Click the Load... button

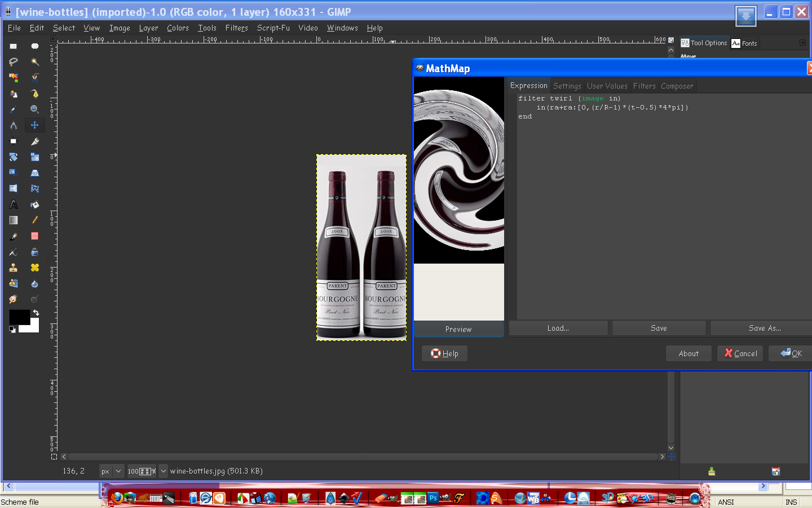pyautogui.click(x=558, y=328)
